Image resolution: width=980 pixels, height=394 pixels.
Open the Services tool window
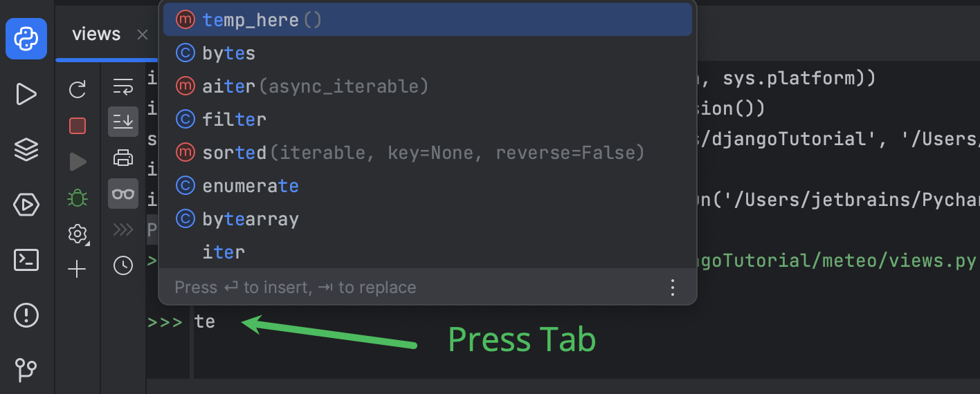tap(26, 205)
